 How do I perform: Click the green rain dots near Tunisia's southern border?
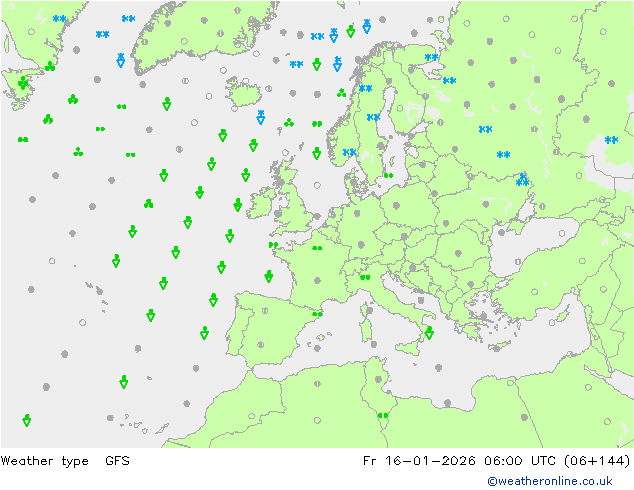[383, 415]
